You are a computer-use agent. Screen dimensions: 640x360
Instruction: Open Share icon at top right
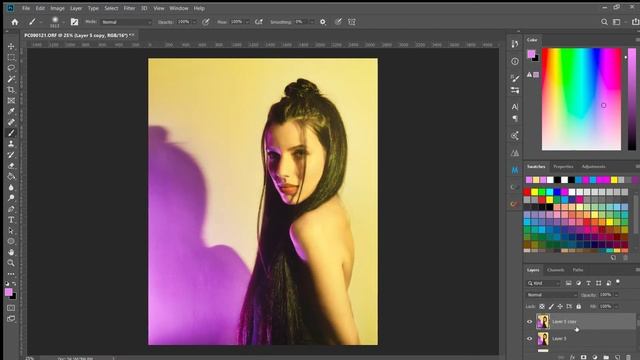tap(636, 22)
